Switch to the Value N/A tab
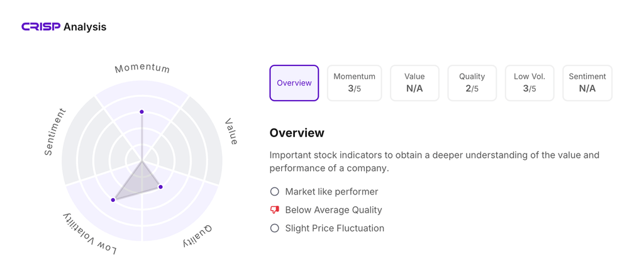This screenshot has height=268, width=644. point(414,83)
